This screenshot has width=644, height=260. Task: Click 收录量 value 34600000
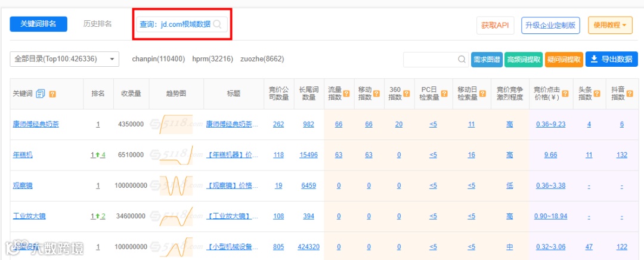pyautogui.click(x=131, y=216)
